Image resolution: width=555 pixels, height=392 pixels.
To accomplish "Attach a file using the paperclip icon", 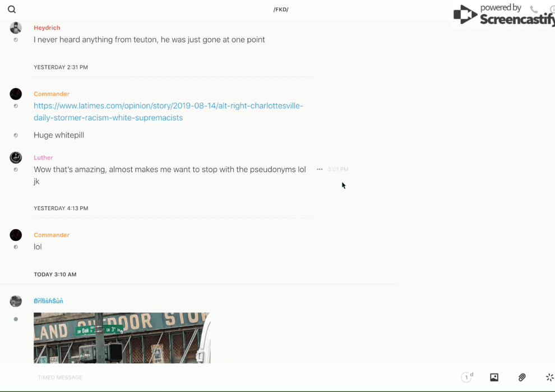I will tap(522, 377).
